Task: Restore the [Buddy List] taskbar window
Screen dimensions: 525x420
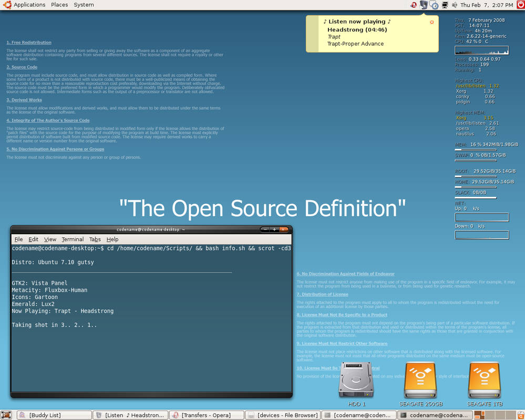Action: 54,415
